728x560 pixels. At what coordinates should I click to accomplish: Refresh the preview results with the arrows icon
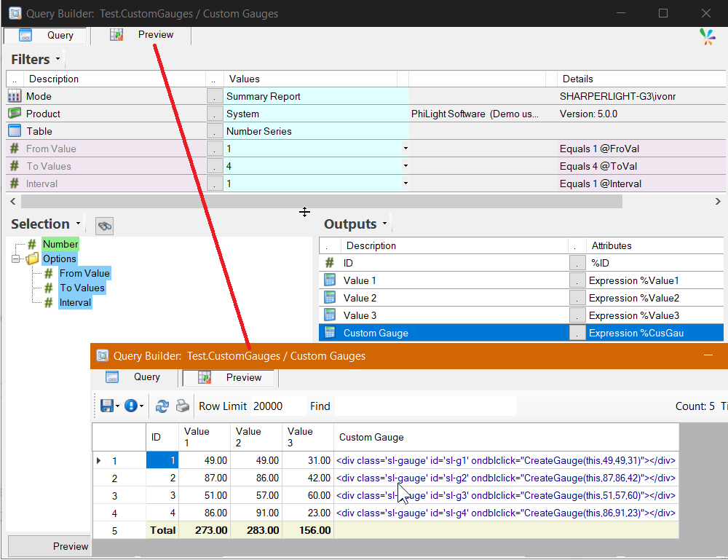[x=162, y=406]
